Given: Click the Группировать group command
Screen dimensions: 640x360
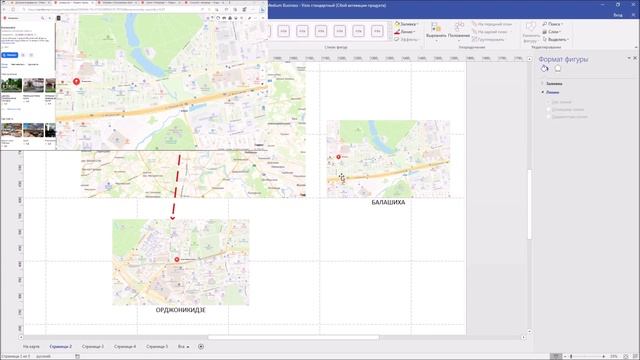Looking at the screenshot, I should (488, 40).
